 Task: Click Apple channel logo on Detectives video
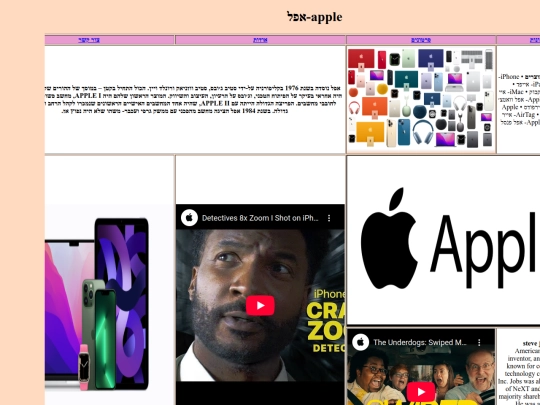tap(189, 218)
